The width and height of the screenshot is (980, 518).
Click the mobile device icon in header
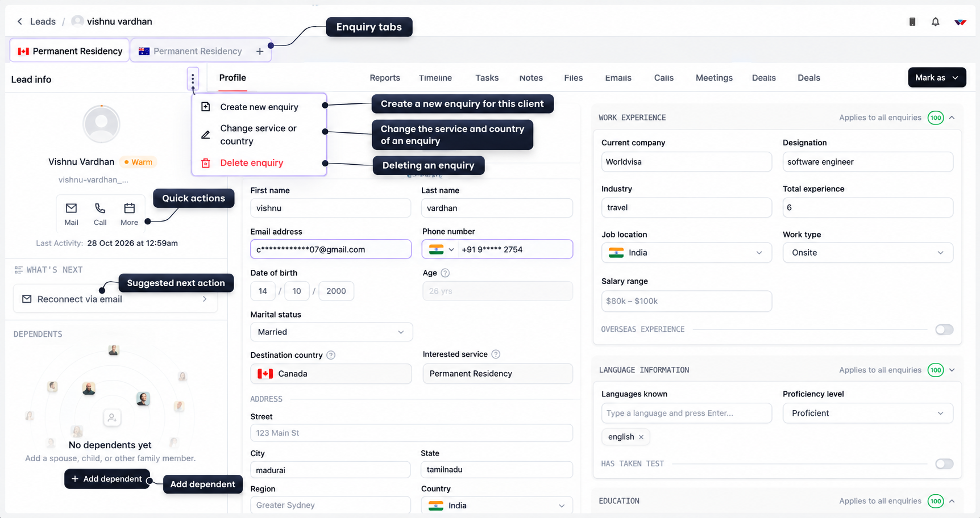click(912, 22)
